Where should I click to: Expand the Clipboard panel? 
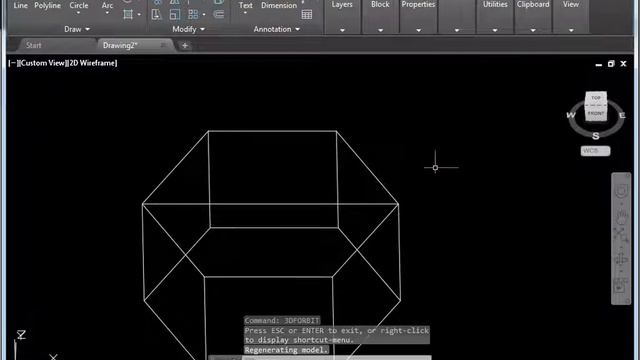533,30
